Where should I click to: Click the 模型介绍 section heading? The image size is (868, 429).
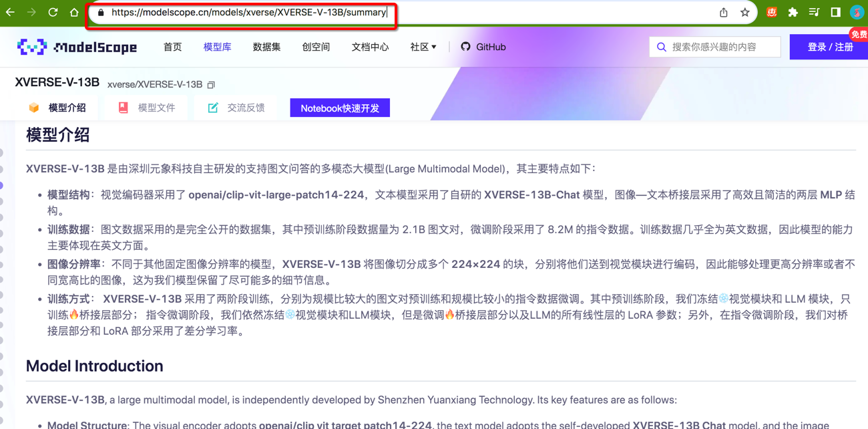[57, 135]
